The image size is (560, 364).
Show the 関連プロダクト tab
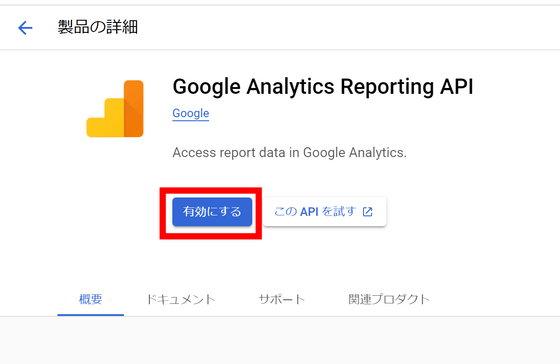tap(389, 299)
